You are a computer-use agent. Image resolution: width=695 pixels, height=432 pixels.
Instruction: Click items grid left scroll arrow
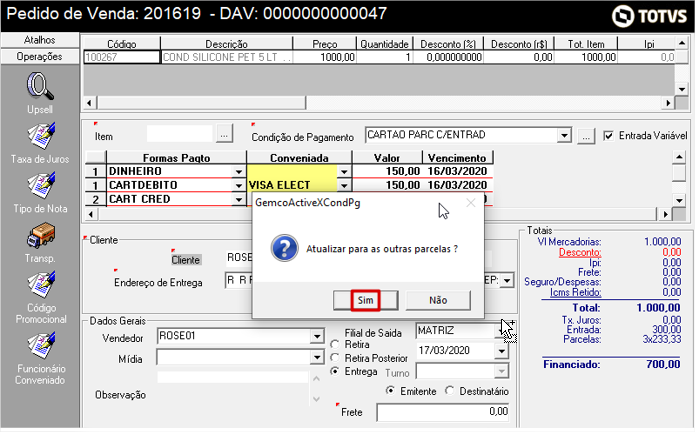(x=90, y=103)
